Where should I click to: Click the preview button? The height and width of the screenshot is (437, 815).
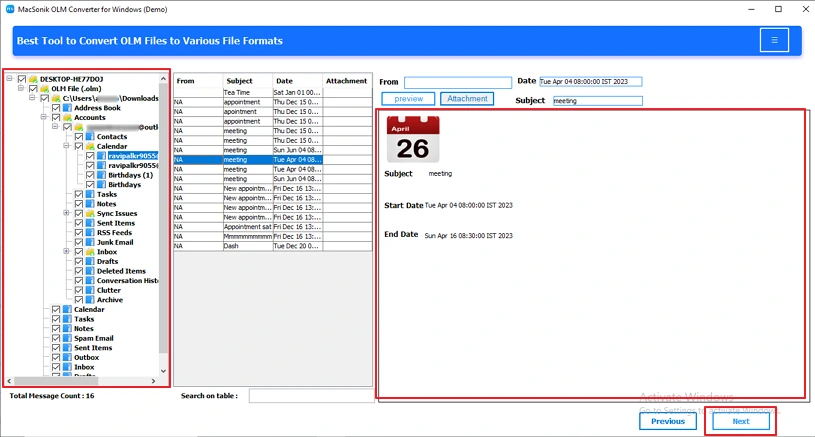408,99
